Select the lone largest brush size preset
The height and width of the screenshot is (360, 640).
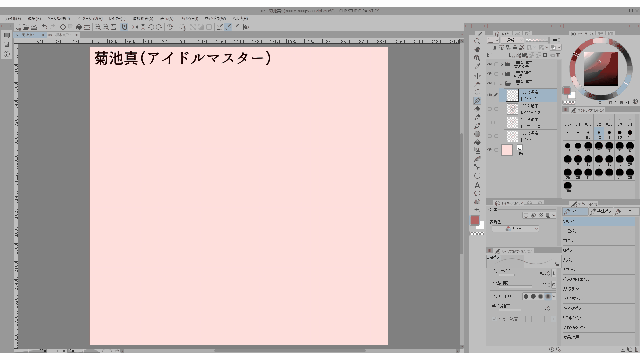[568, 187]
